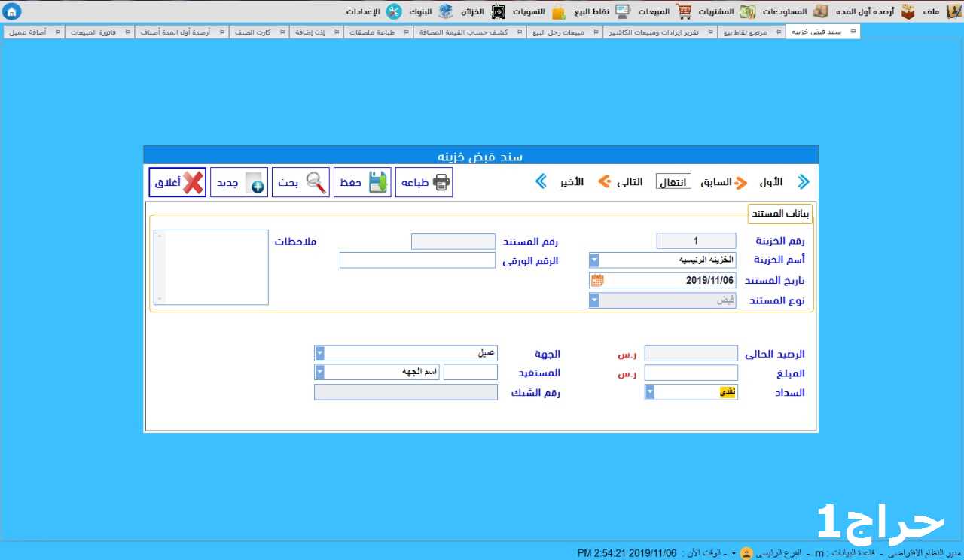This screenshot has width=964, height=560.
Task: Switch to the أضافة عميل tab
Action: [34, 32]
